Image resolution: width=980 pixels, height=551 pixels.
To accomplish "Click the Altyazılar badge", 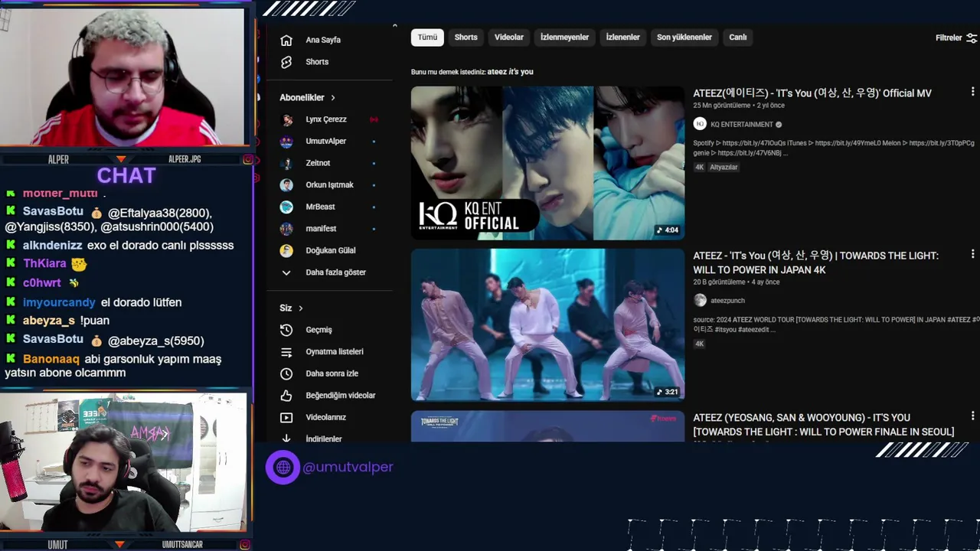I will pyautogui.click(x=724, y=168).
